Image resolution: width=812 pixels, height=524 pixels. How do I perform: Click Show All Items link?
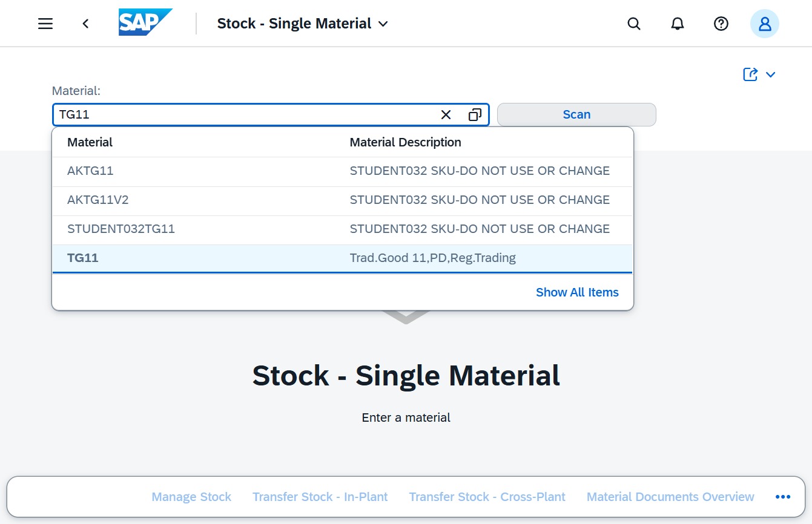577,292
